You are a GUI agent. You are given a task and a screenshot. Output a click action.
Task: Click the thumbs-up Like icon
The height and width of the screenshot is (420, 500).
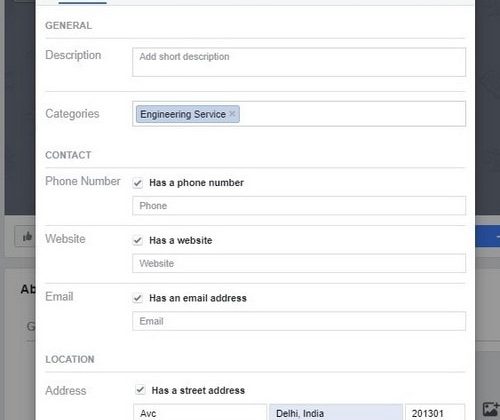click(x=27, y=237)
